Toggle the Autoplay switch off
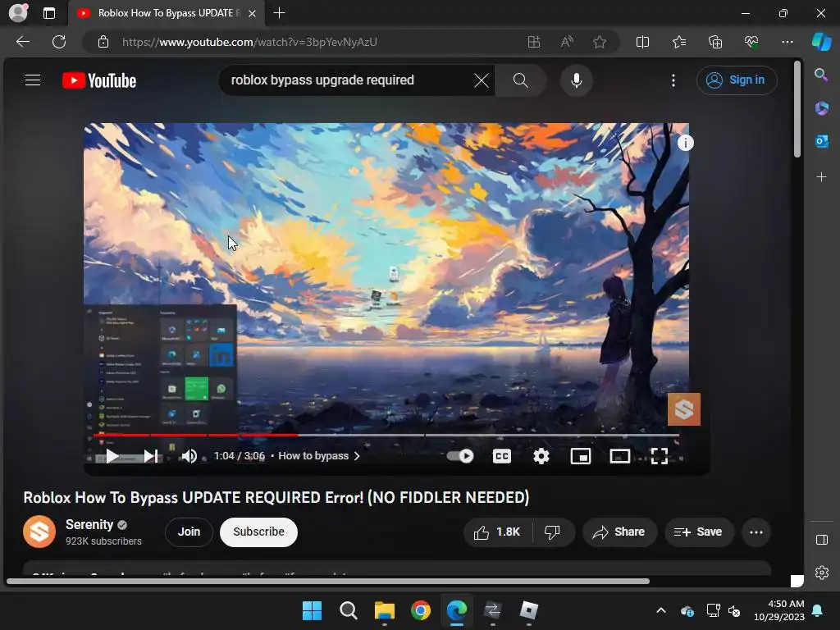The height and width of the screenshot is (630, 840). coord(460,456)
